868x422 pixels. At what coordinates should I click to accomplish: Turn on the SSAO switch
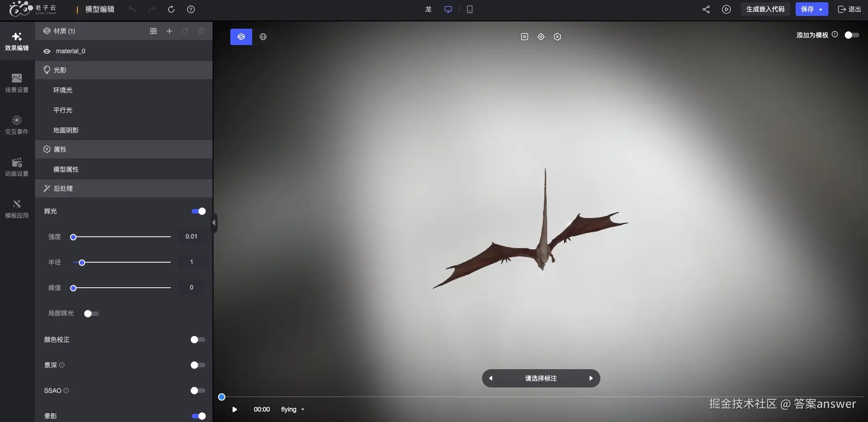pos(198,391)
